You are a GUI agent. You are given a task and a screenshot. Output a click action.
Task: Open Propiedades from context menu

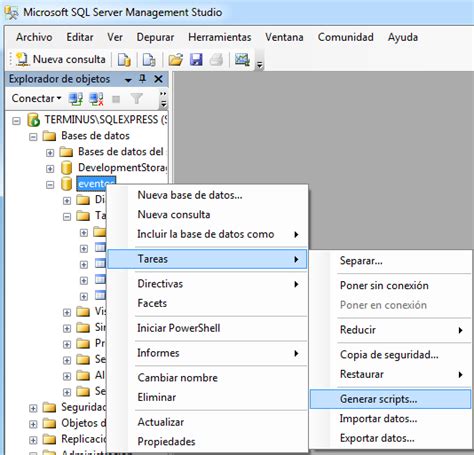(207, 442)
